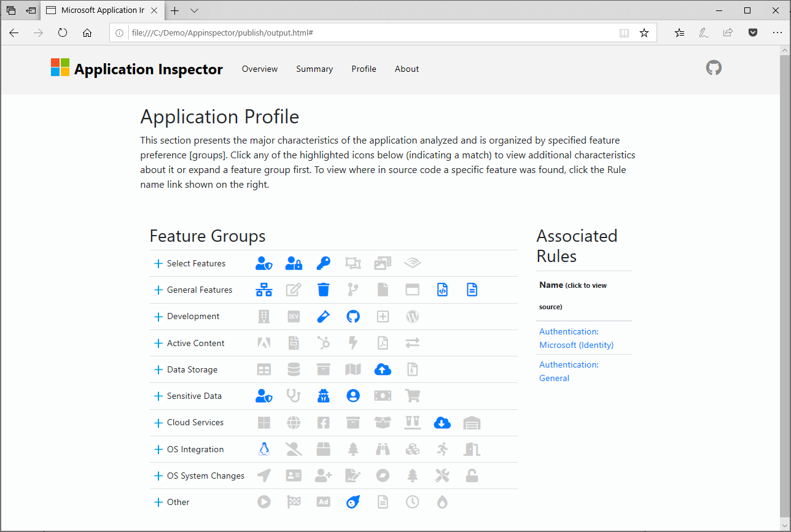This screenshot has width=791, height=532.
Task: Click the blue trash can icon
Action: tap(323, 290)
